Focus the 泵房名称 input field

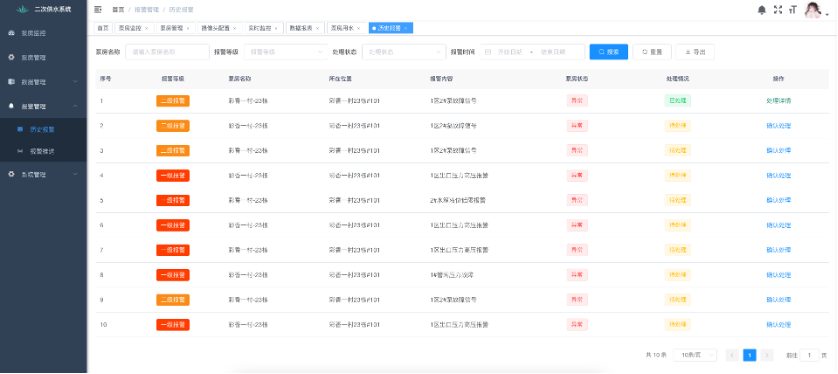(x=167, y=52)
